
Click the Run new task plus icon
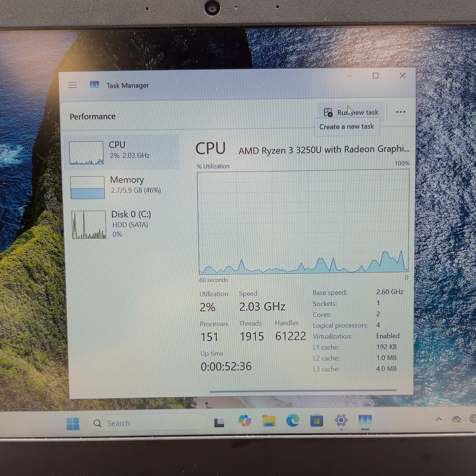tap(328, 112)
